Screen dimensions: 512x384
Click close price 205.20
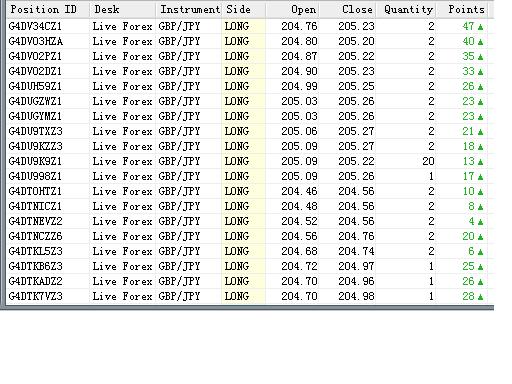pos(356,41)
